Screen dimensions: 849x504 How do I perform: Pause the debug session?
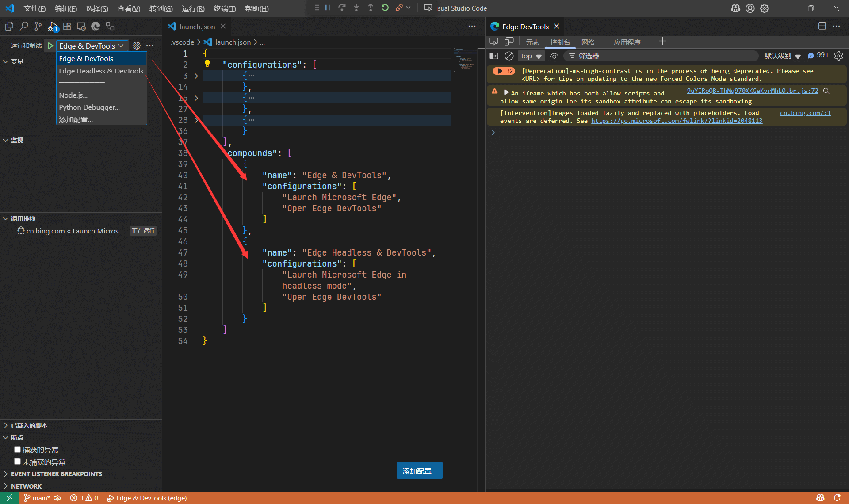point(328,8)
